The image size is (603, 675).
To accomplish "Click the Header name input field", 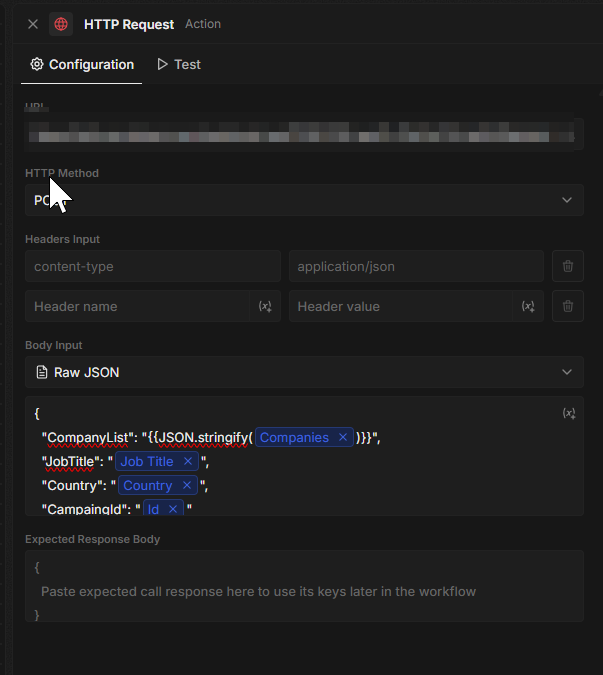I will click(x=138, y=307).
